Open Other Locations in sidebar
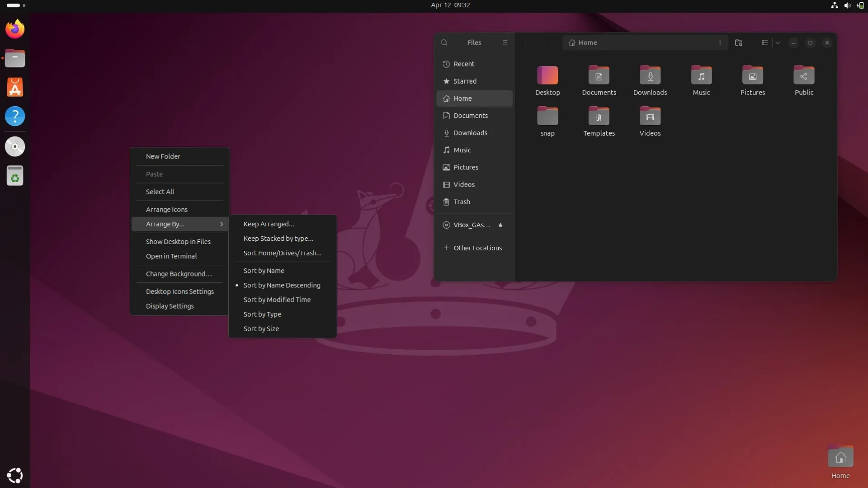868x488 pixels. [x=477, y=248]
